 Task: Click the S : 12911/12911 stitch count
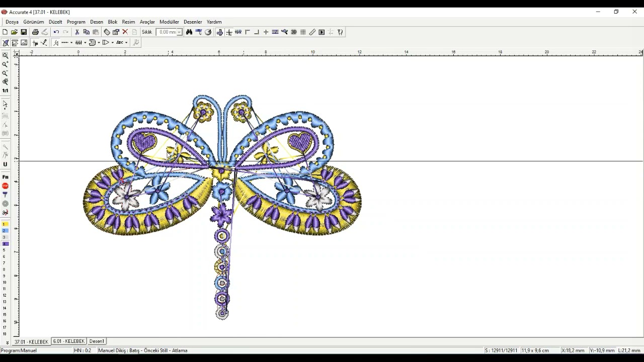[x=501, y=350]
